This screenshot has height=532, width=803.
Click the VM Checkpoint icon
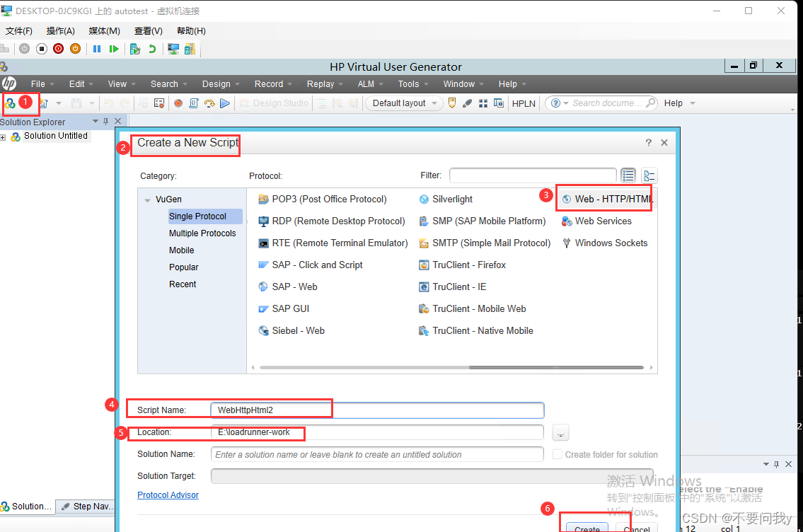(134, 49)
